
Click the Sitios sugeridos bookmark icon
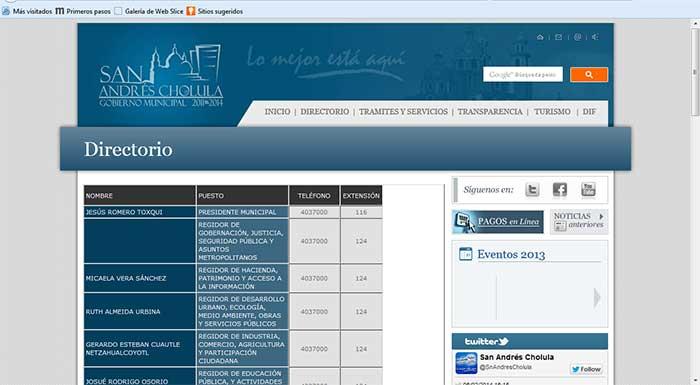pos(191,11)
